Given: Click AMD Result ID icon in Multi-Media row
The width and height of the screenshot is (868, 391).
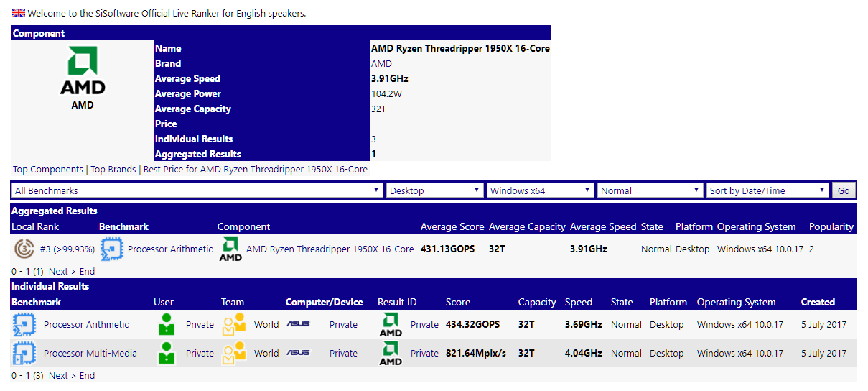Looking at the screenshot, I should point(391,354).
